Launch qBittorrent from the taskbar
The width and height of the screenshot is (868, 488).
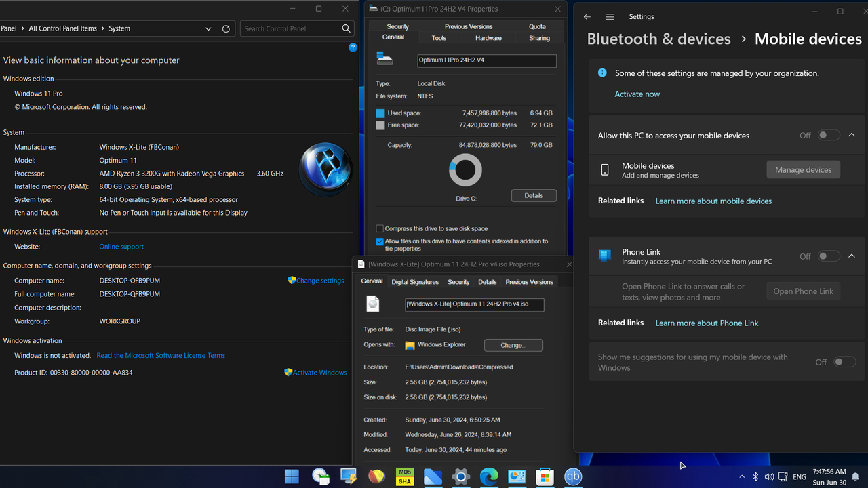[x=573, y=476]
